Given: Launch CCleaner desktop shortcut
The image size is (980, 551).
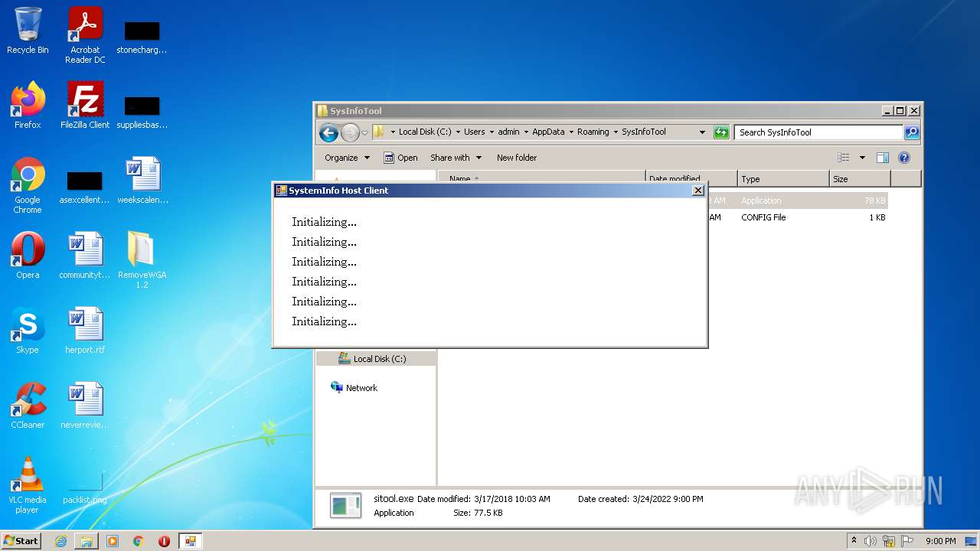Looking at the screenshot, I should 28,406.
